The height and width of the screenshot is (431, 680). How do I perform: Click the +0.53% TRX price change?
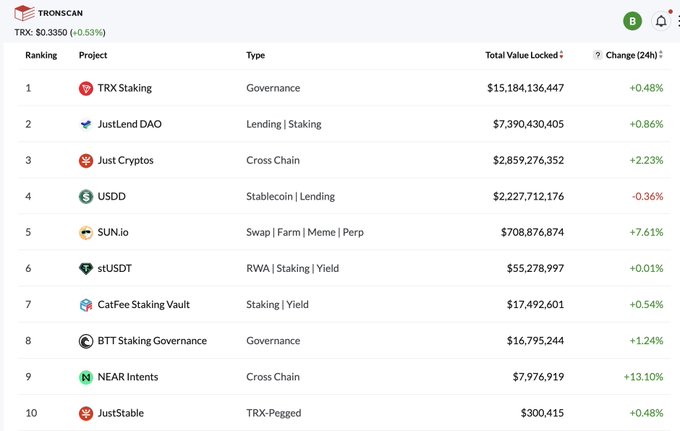coord(88,33)
